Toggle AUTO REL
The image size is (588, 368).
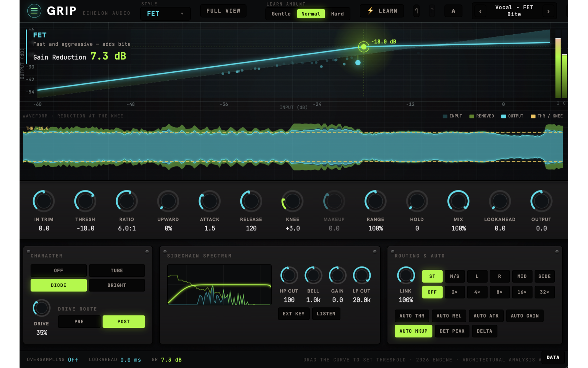tap(449, 316)
